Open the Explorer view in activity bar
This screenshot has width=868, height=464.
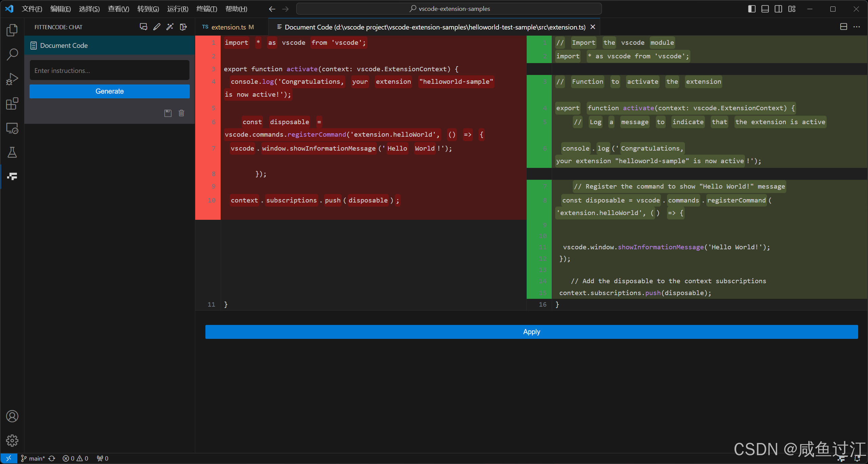[x=12, y=30]
